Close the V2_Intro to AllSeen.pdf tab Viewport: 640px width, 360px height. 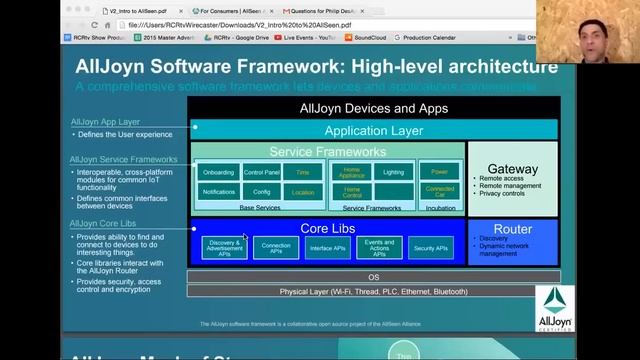pos(181,11)
